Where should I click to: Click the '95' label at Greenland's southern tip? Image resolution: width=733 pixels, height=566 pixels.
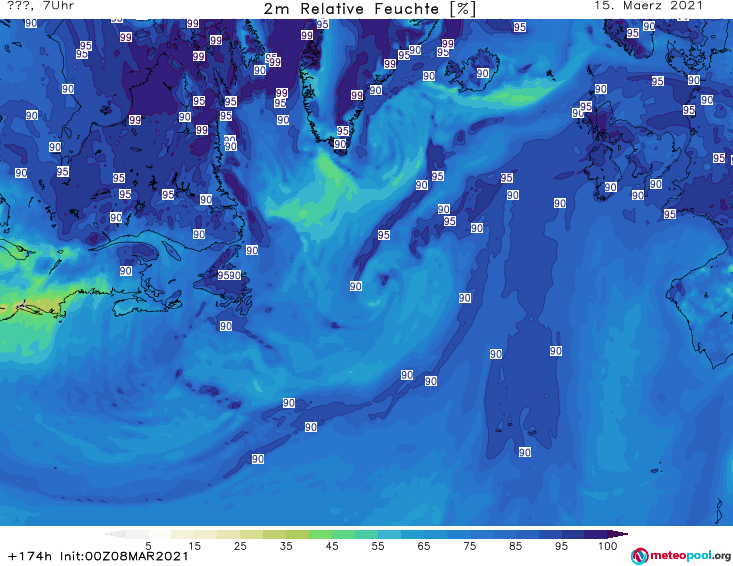(343, 131)
